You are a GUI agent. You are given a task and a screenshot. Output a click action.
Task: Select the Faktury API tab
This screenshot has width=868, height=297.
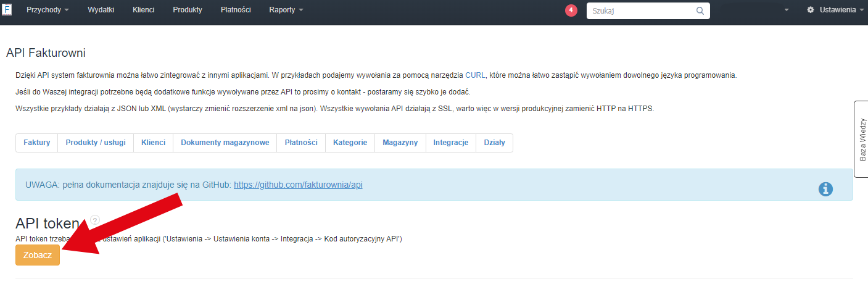point(36,143)
